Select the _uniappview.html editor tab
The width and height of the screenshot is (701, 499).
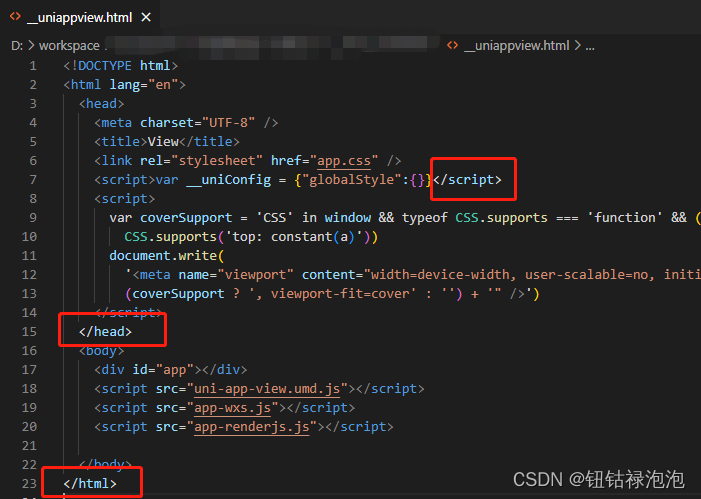point(80,17)
